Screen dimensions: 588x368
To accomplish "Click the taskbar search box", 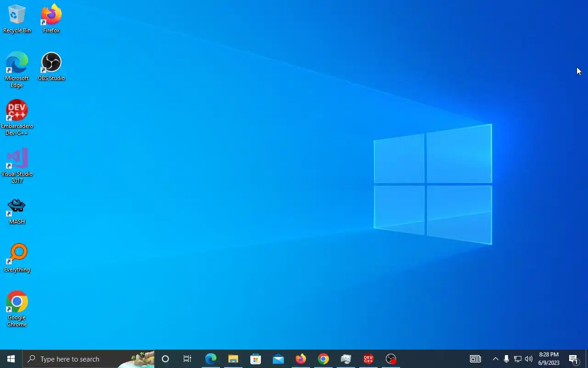I will (88, 359).
